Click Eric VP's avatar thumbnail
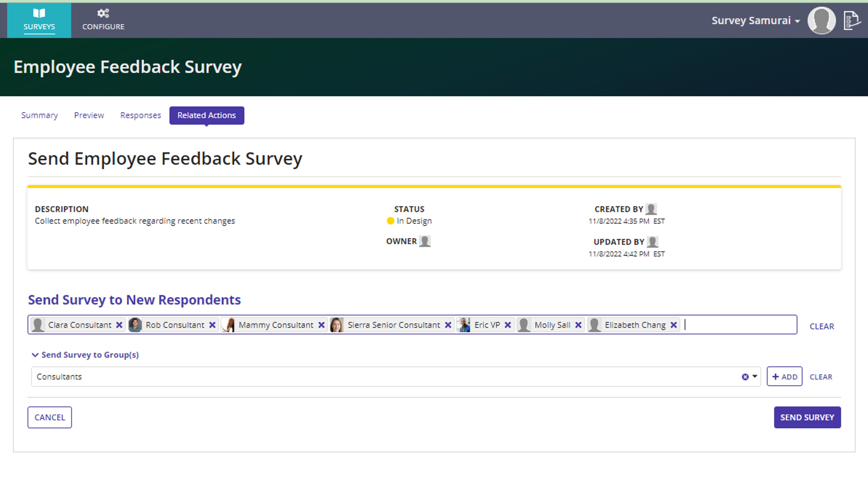The image size is (868, 485). tap(464, 325)
